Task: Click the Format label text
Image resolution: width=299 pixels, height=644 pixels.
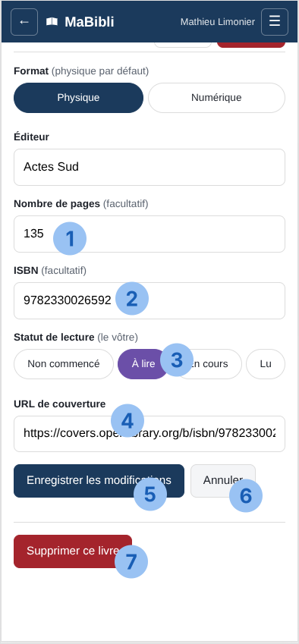Action: (31, 71)
